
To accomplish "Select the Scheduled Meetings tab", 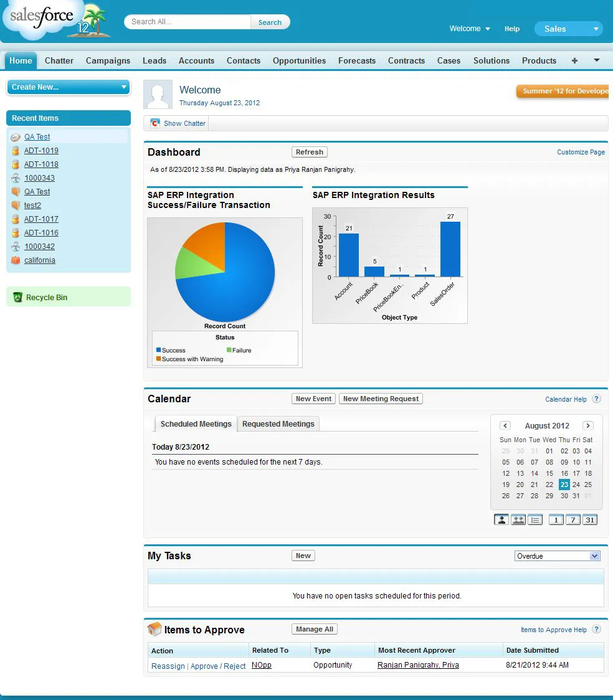I will click(196, 423).
